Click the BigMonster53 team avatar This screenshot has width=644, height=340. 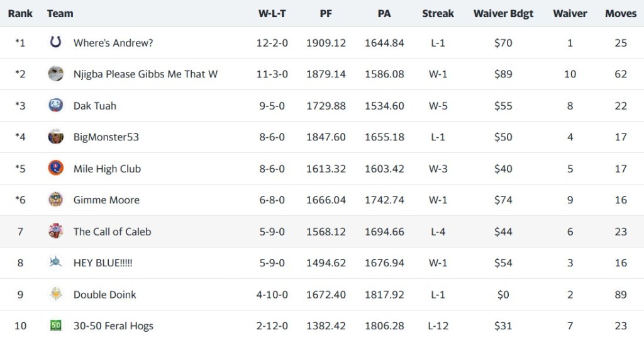click(55, 137)
